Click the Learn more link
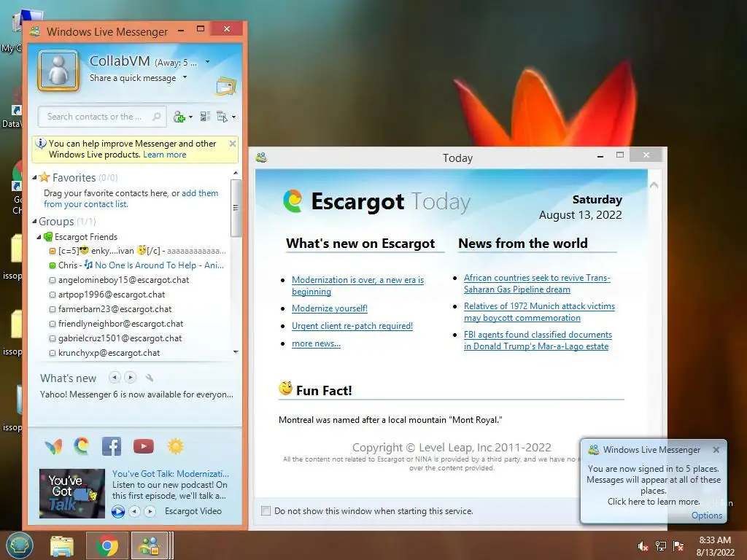747x560 pixels. click(164, 155)
